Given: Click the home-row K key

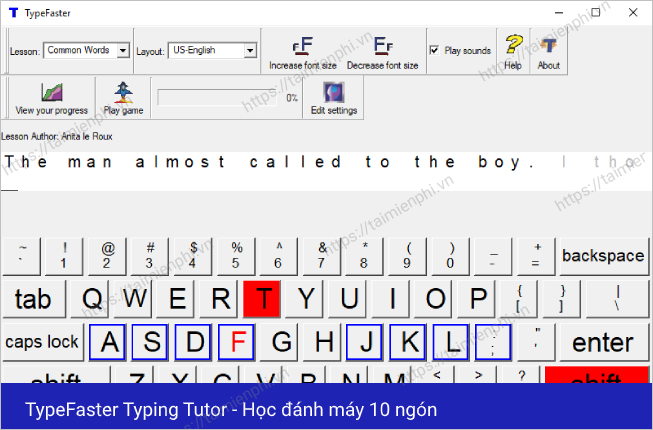Looking at the screenshot, I should (408, 342).
